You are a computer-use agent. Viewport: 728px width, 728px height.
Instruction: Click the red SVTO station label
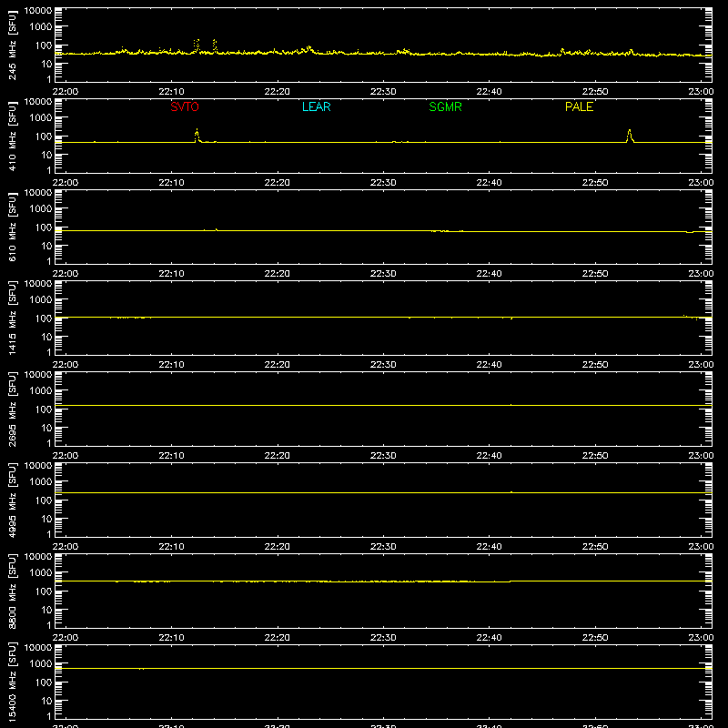185,106
